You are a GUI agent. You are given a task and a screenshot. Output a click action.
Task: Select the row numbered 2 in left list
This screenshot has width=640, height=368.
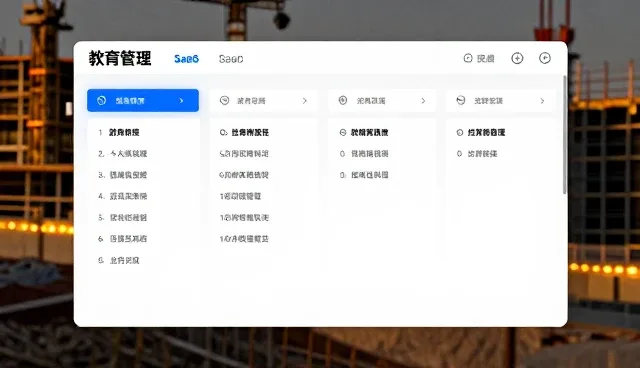(122, 154)
